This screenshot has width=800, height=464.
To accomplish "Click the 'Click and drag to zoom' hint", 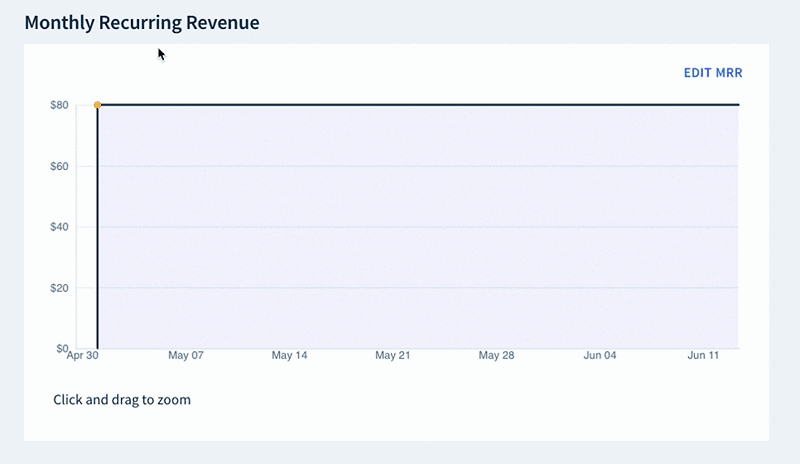I will (x=122, y=400).
